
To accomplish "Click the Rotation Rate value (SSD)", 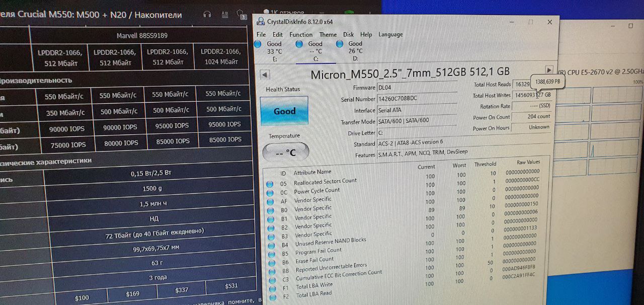I will click(532, 106).
